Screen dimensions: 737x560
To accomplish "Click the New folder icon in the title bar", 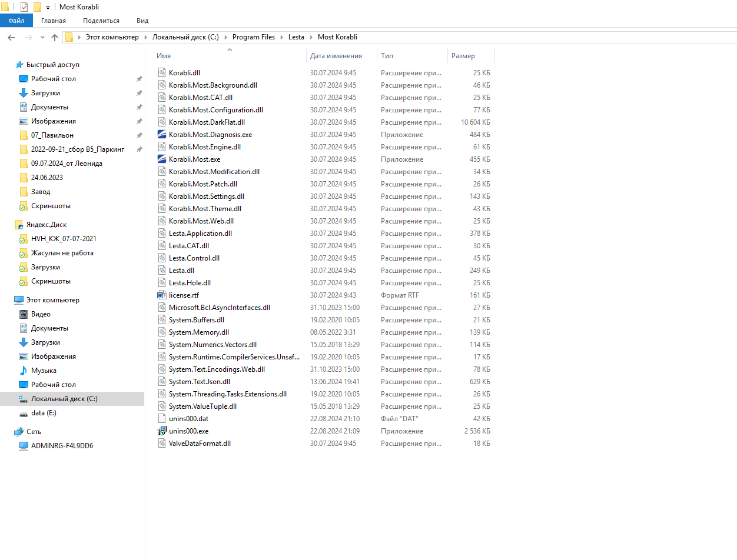I will tap(37, 7).
